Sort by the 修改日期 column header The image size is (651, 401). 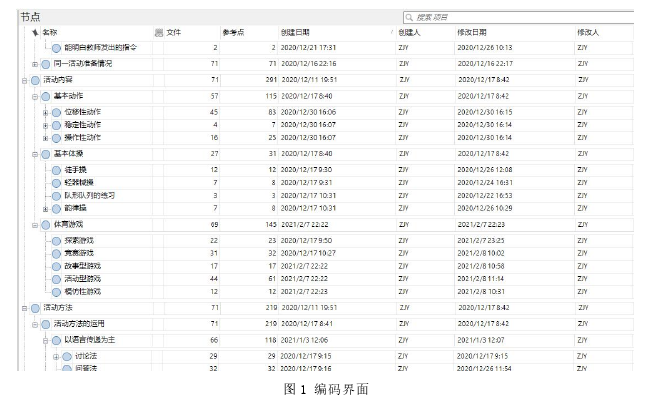[x=472, y=32]
